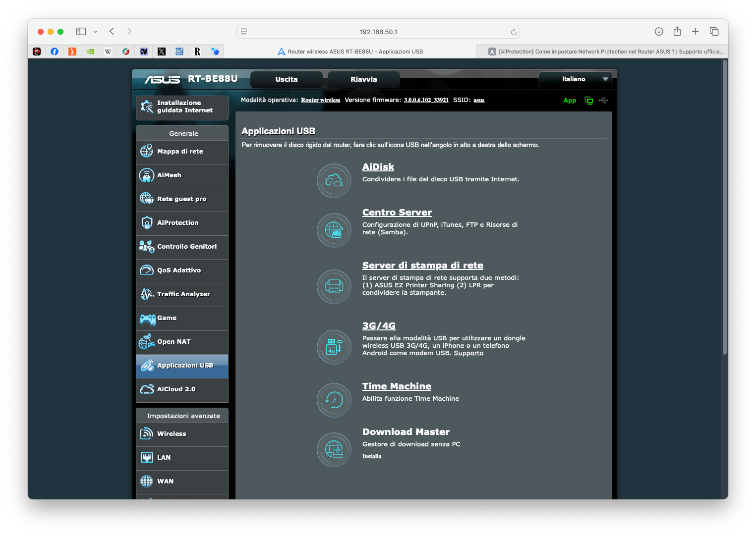Click the Installazione guidata Internet wizard icon
Image resolution: width=756 pixels, height=536 pixels.
click(147, 107)
